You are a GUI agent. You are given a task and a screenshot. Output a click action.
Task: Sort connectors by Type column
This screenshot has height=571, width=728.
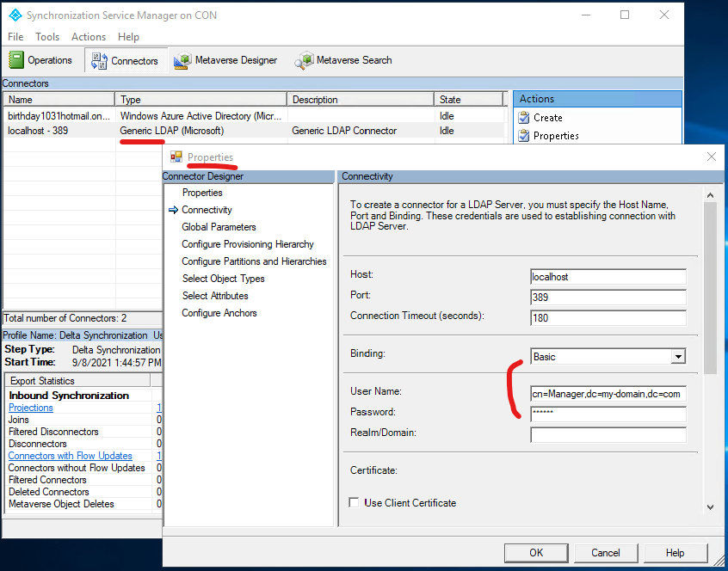point(201,99)
